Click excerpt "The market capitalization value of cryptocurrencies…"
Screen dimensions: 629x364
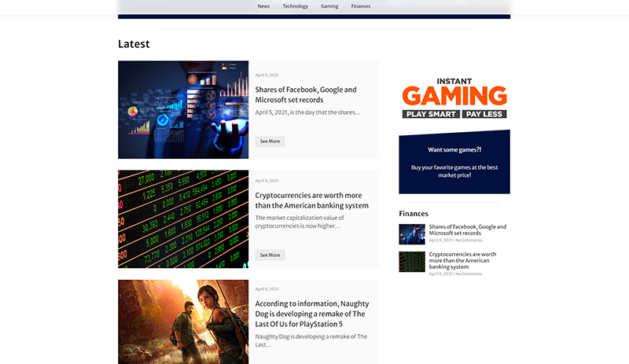(x=300, y=222)
